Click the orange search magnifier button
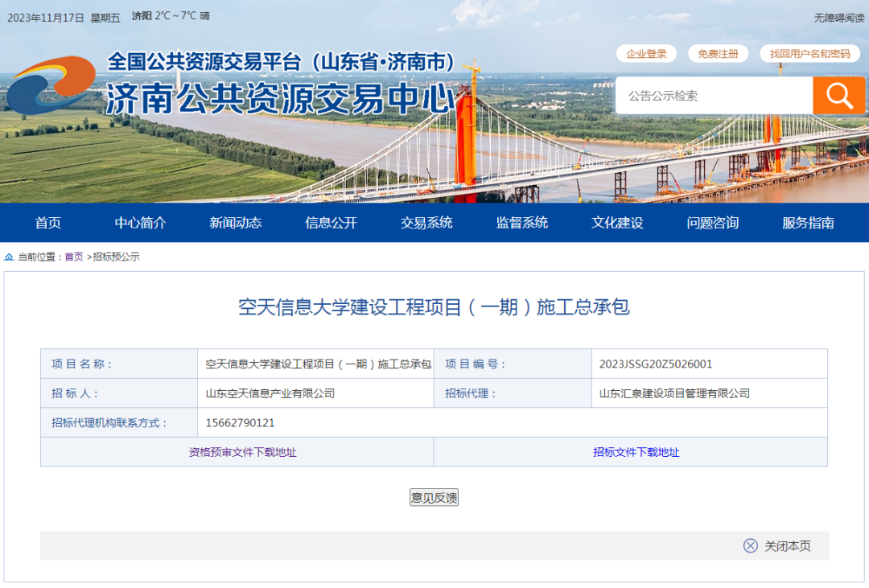The width and height of the screenshot is (869, 588). point(838,96)
